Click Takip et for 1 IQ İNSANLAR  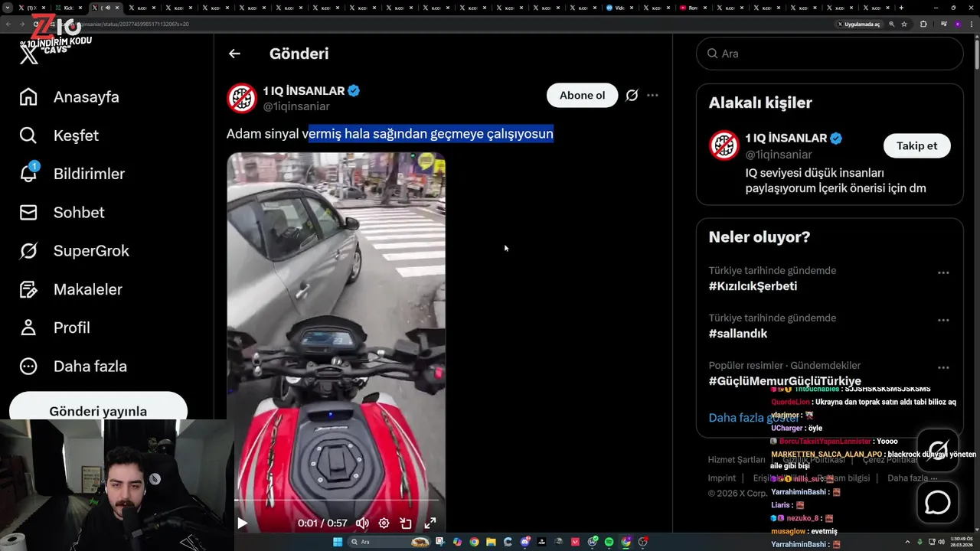click(916, 145)
